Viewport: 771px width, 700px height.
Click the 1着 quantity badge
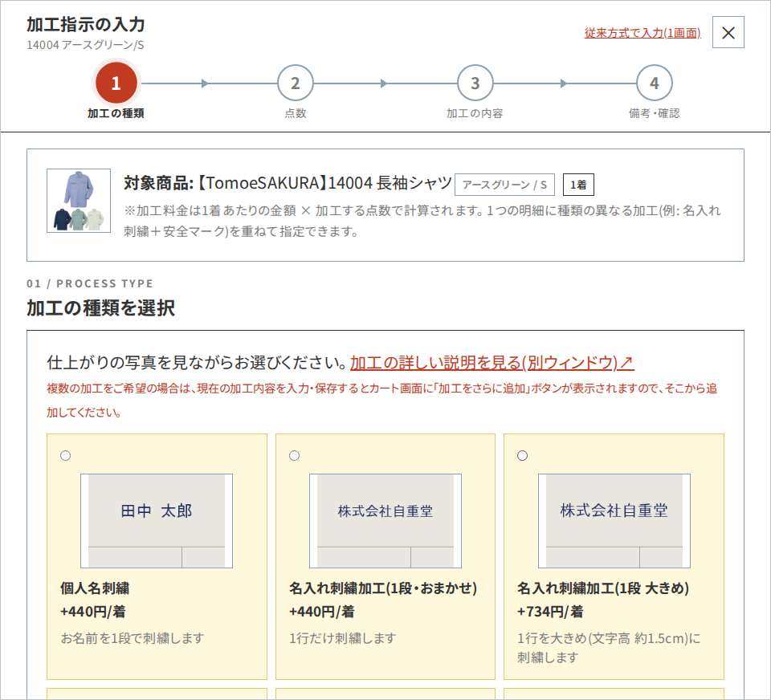(578, 185)
